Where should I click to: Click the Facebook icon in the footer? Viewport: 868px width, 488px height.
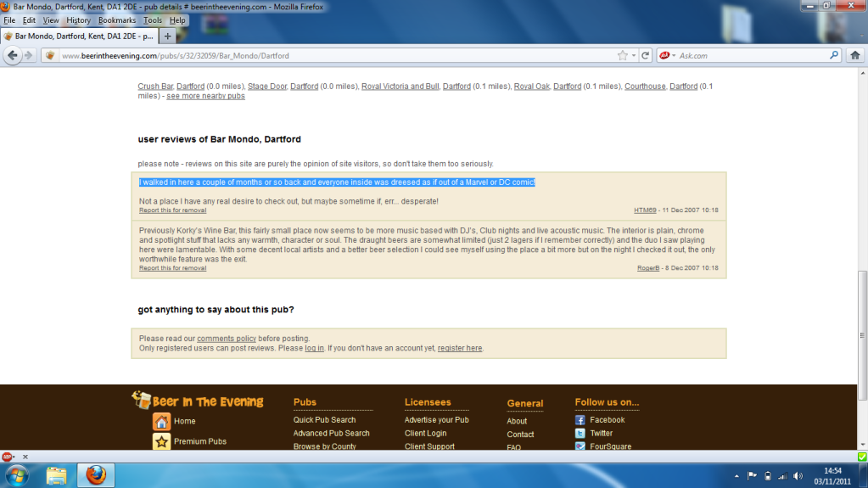click(580, 419)
